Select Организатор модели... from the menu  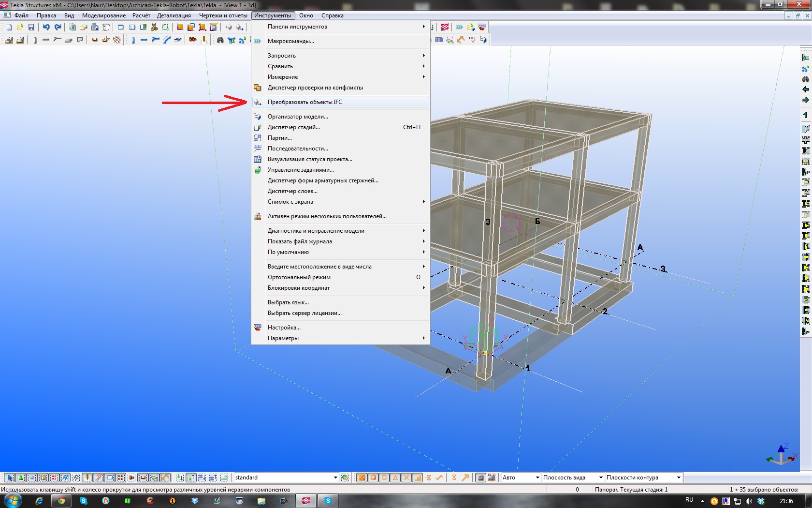click(x=298, y=117)
